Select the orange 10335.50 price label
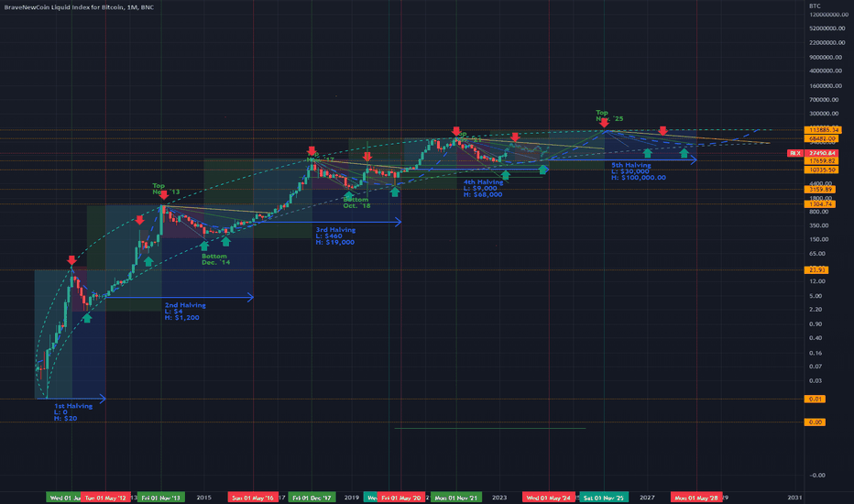This screenshot has width=854, height=504. tap(823, 170)
